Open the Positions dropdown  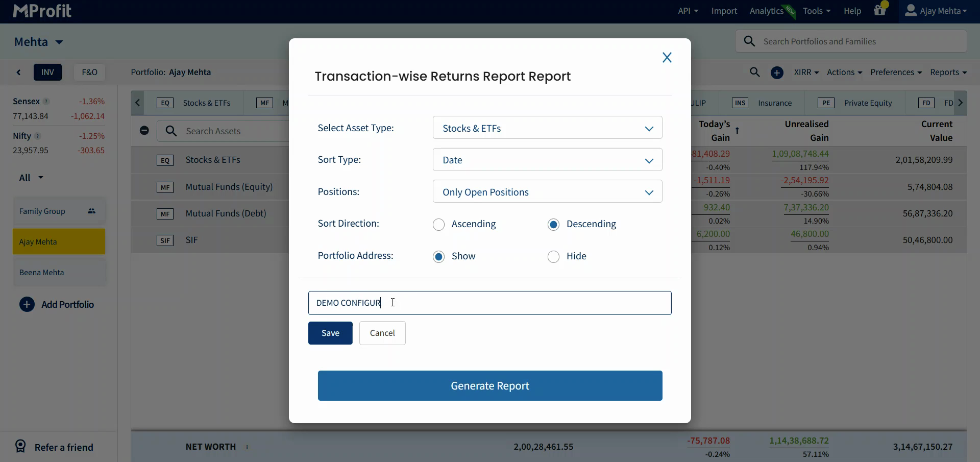tap(547, 192)
